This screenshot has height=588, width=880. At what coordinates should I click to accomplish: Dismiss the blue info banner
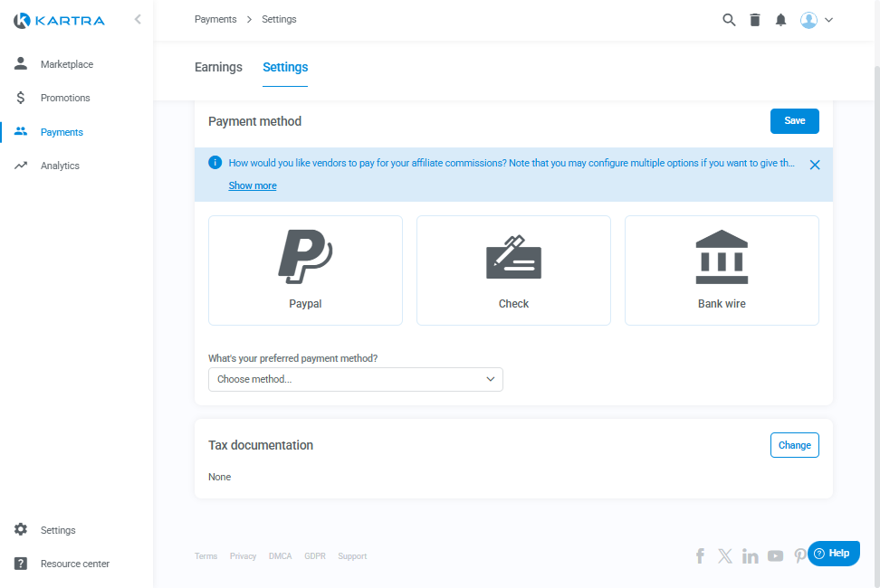(x=814, y=165)
